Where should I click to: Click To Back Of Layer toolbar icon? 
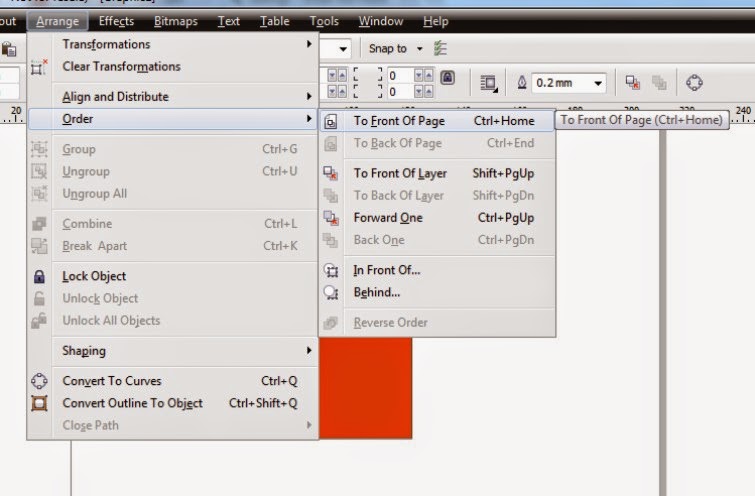[x=659, y=83]
